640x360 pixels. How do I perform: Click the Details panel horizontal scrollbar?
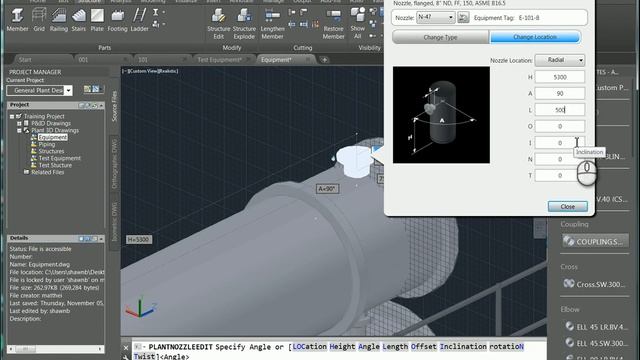pyautogui.click(x=56, y=349)
